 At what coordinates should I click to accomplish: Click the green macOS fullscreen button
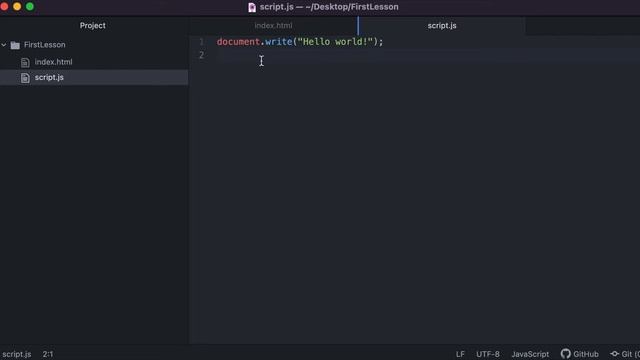30,7
